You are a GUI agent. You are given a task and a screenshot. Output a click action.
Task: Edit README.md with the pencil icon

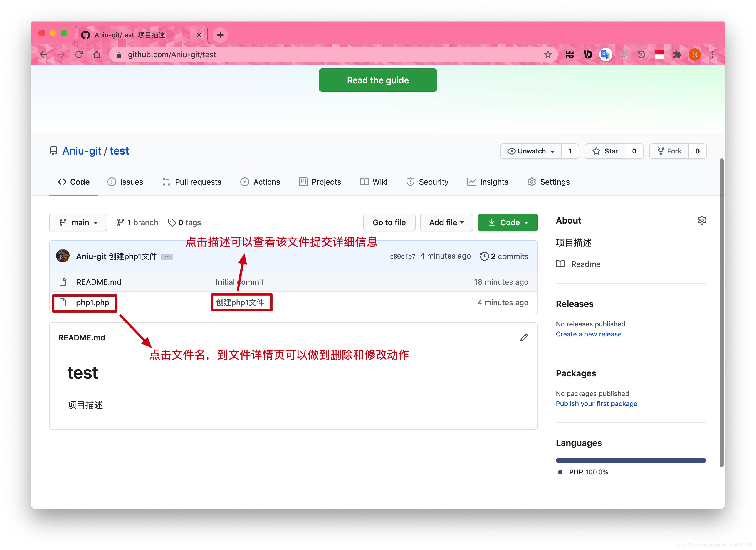[x=524, y=338]
